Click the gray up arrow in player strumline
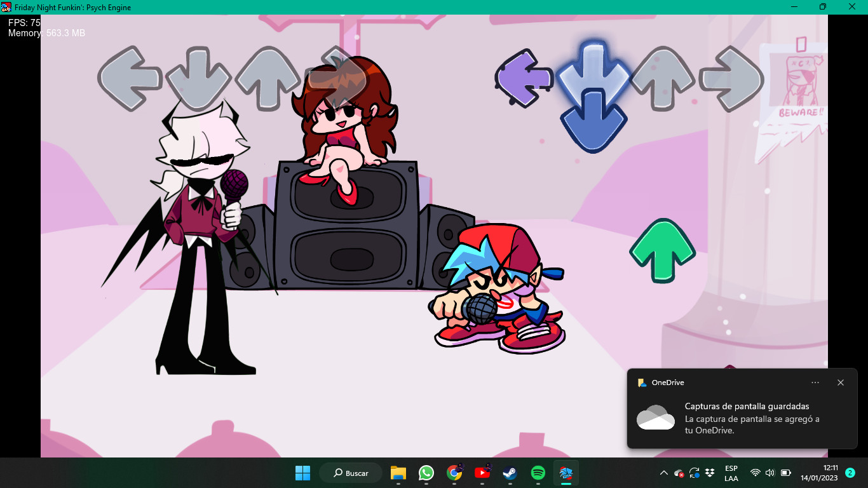This screenshot has height=488, width=868. pos(663,78)
